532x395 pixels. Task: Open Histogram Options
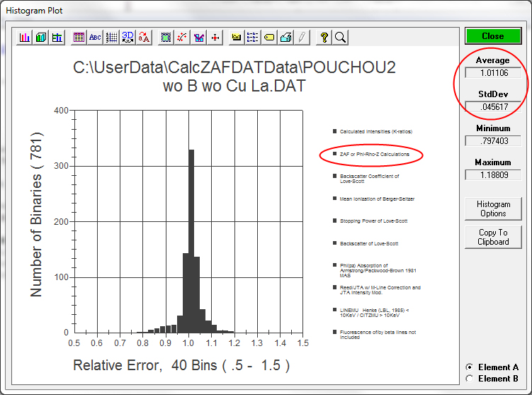(493, 208)
